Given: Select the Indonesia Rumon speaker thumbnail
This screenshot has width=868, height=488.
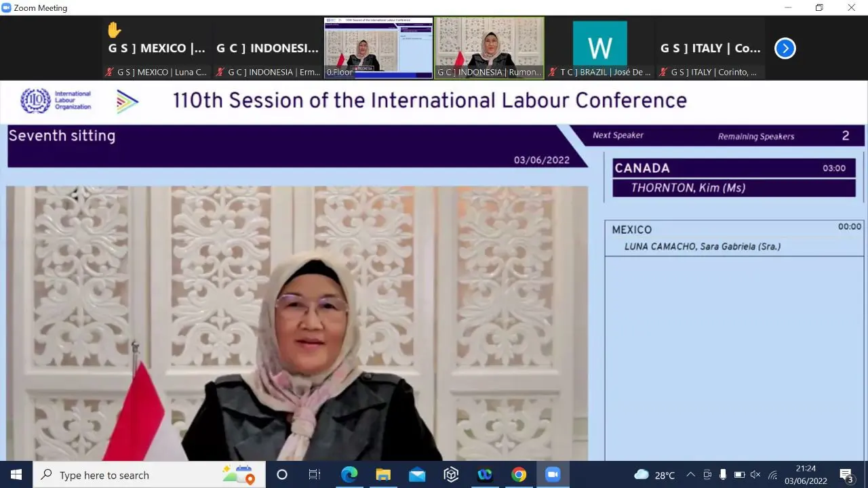Looking at the screenshot, I should (489, 48).
